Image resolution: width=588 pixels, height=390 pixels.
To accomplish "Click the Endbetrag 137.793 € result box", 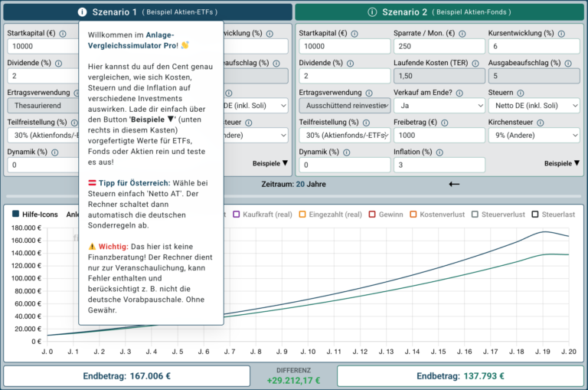I will click(460, 375).
